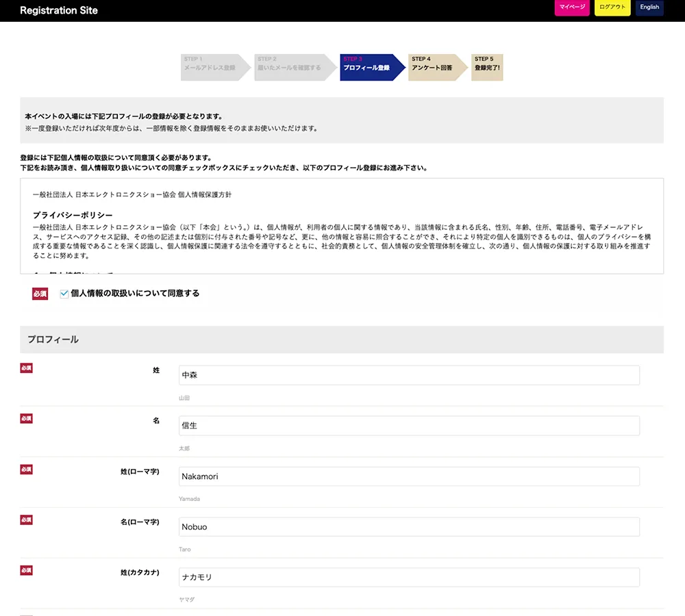Viewport: 685px width, 616px height.
Task: Edit the 姓(ローマ字) field with Nakamori
Action: click(x=409, y=476)
